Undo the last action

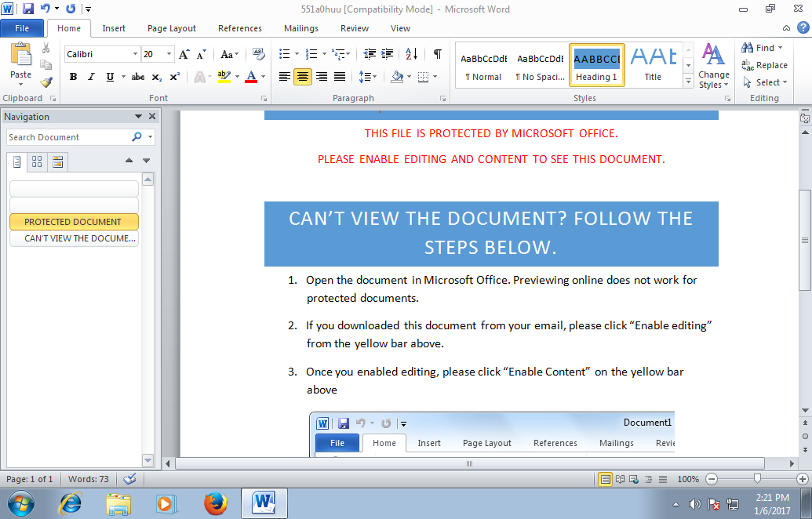pyautogui.click(x=46, y=9)
